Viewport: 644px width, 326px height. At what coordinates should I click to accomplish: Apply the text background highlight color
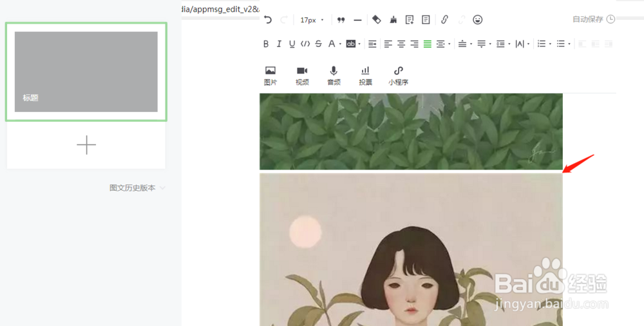coord(351,44)
